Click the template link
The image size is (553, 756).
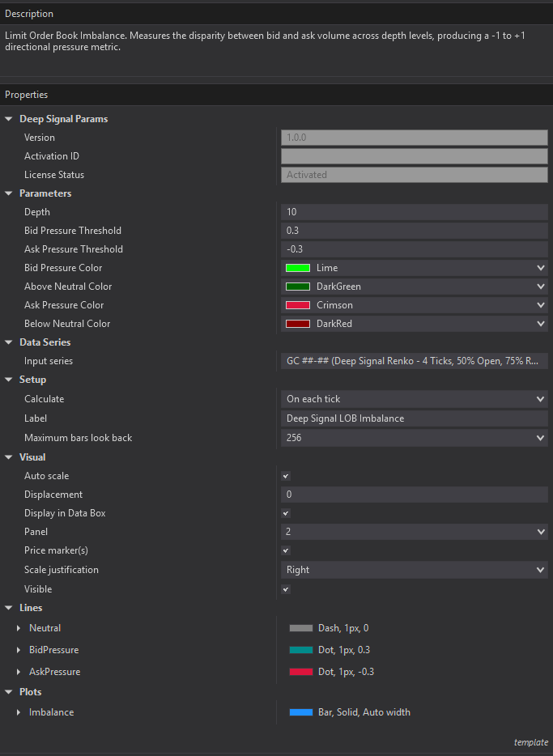click(530, 742)
